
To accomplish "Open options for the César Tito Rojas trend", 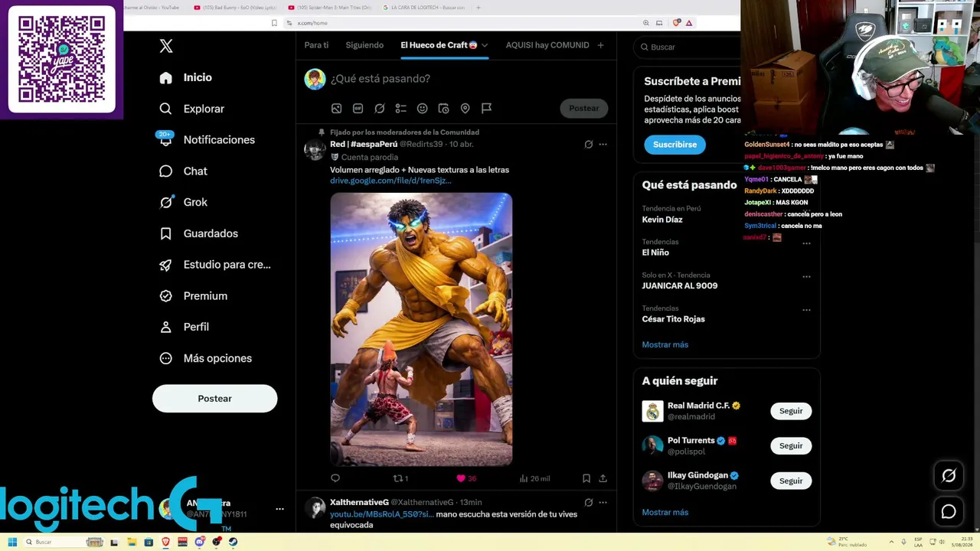I will tap(806, 310).
